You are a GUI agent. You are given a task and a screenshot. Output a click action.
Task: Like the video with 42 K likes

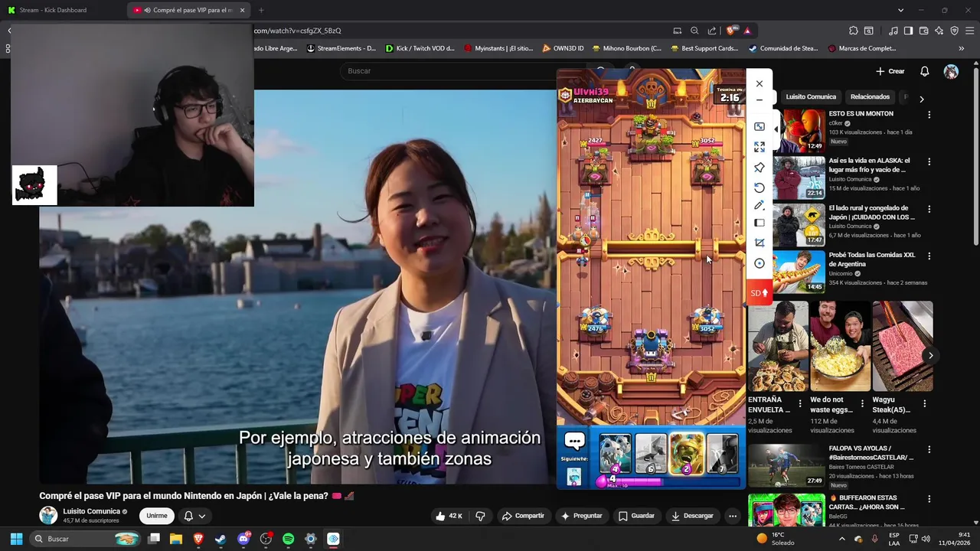pyautogui.click(x=449, y=516)
